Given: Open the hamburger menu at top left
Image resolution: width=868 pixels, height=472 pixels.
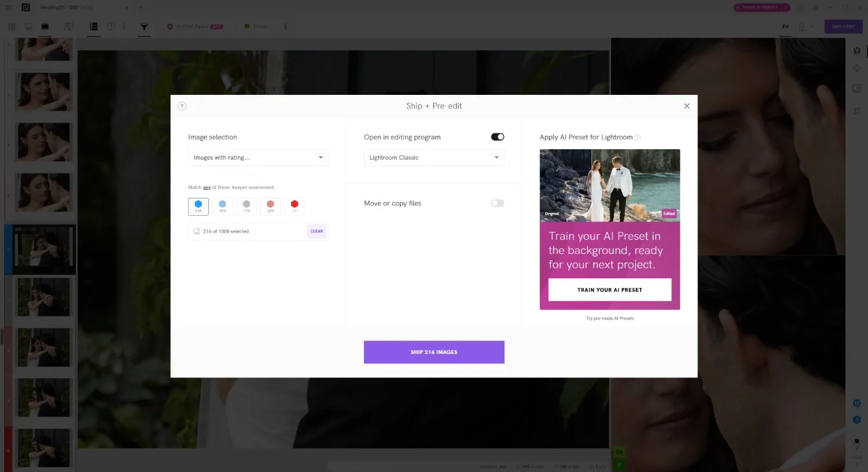Looking at the screenshot, I should 8,8.
